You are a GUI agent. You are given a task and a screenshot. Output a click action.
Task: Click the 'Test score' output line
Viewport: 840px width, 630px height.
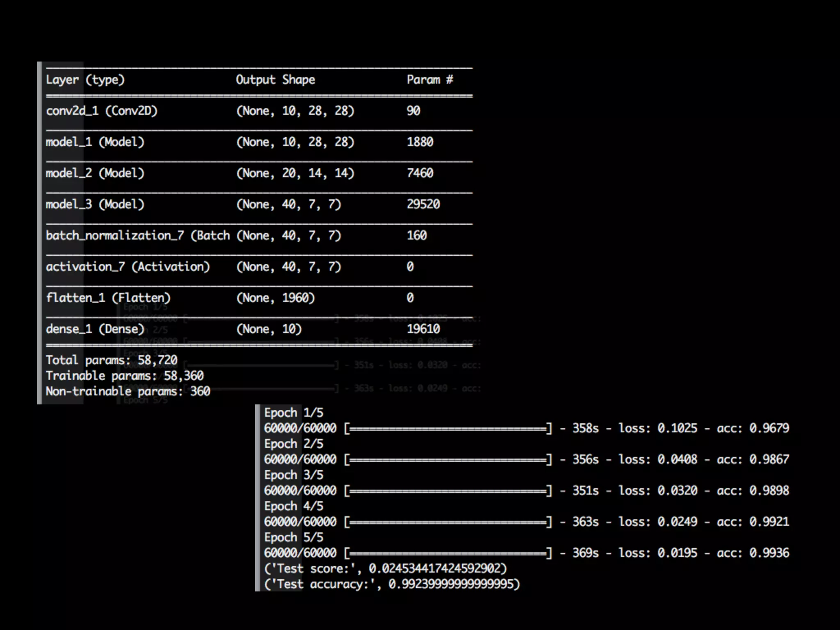pos(385,568)
